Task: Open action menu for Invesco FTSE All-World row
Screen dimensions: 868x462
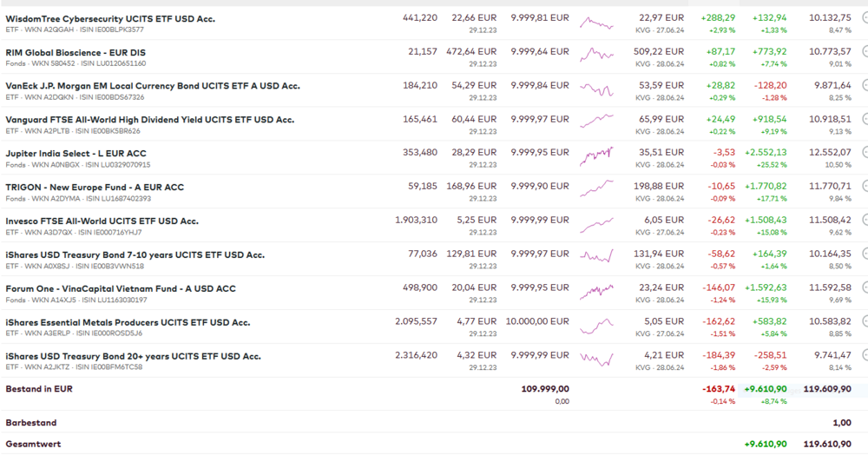Action: (x=865, y=220)
